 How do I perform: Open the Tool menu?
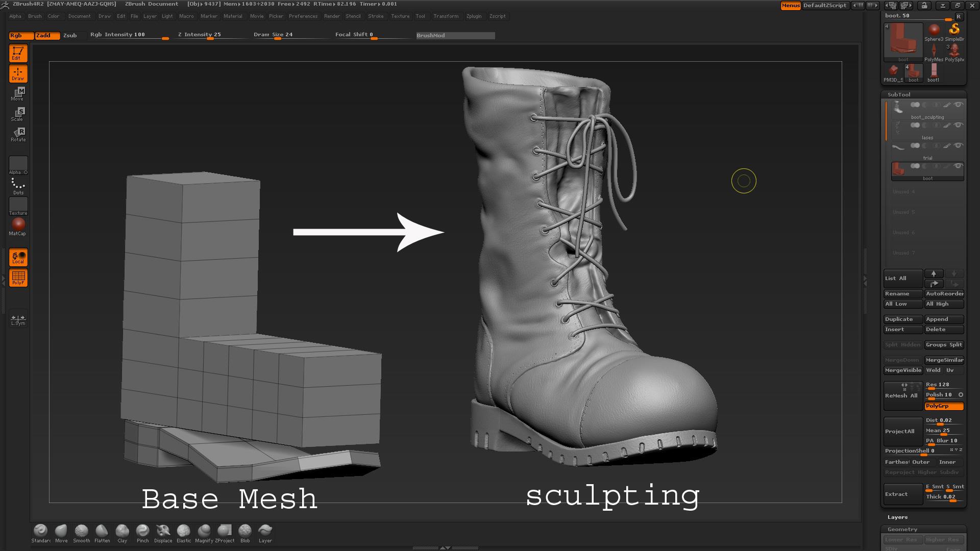tap(420, 16)
